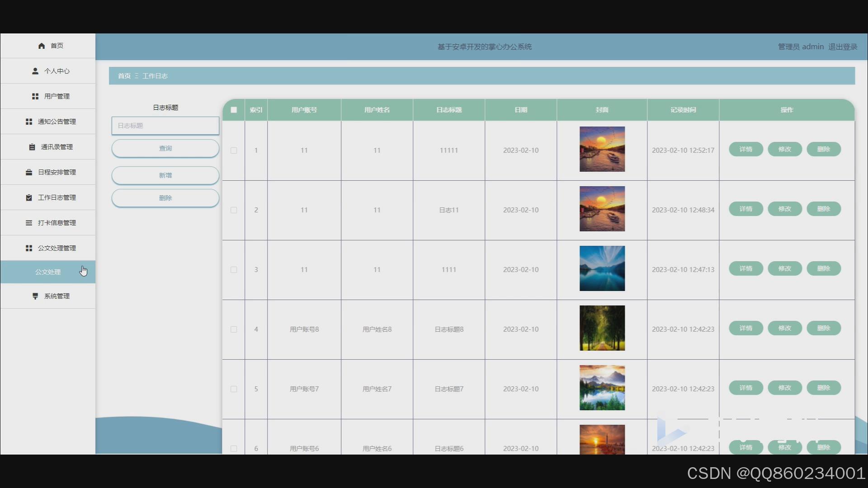
Task: Open 个人中心 in the sidebar
Action: pos(48,71)
